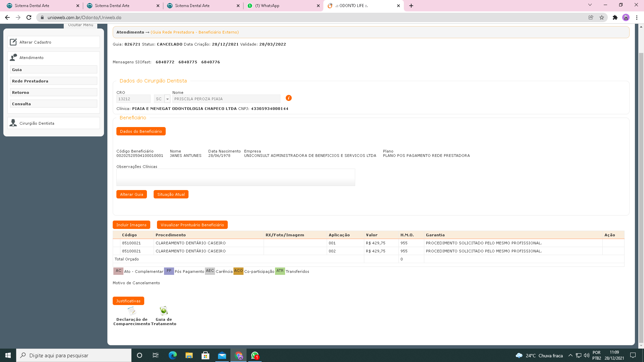Click the browser extensions puzzle icon
Viewport: 644px width, 362px height.
615,17
